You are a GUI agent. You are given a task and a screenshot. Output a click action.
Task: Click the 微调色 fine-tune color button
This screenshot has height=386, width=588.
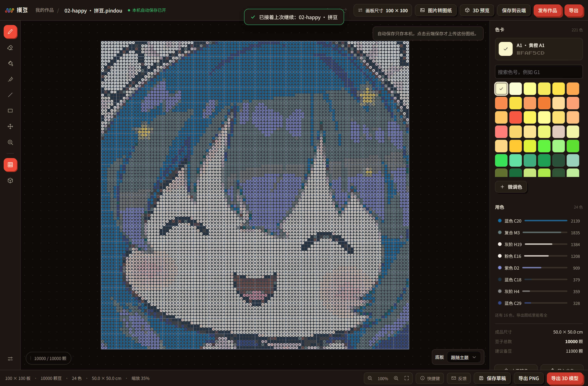tap(511, 187)
